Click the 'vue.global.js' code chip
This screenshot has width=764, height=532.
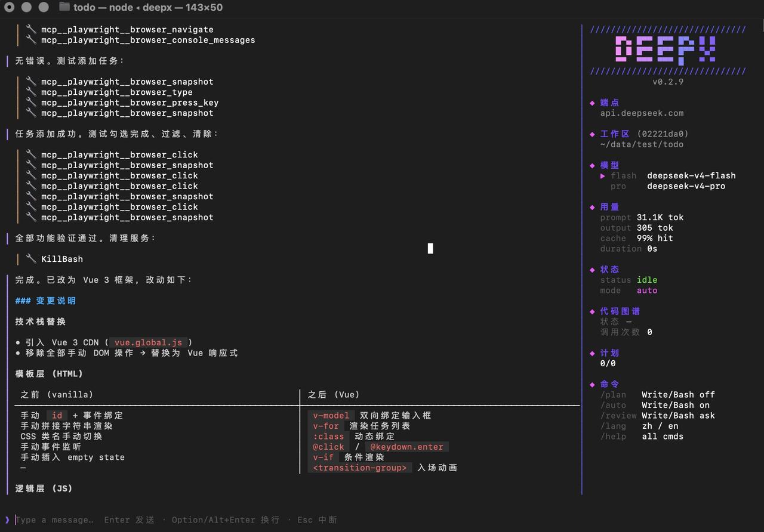[149, 342]
